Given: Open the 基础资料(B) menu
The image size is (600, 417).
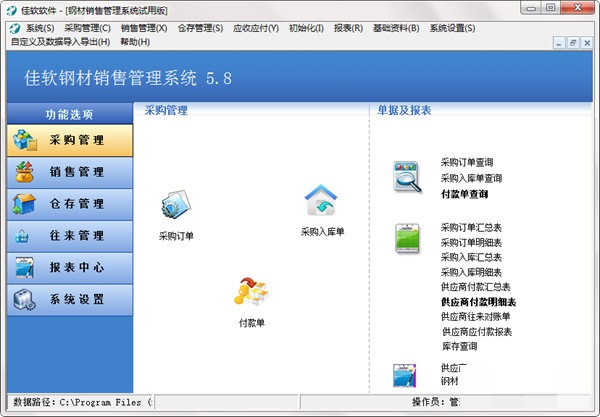Looking at the screenshot, I should 396,28.
